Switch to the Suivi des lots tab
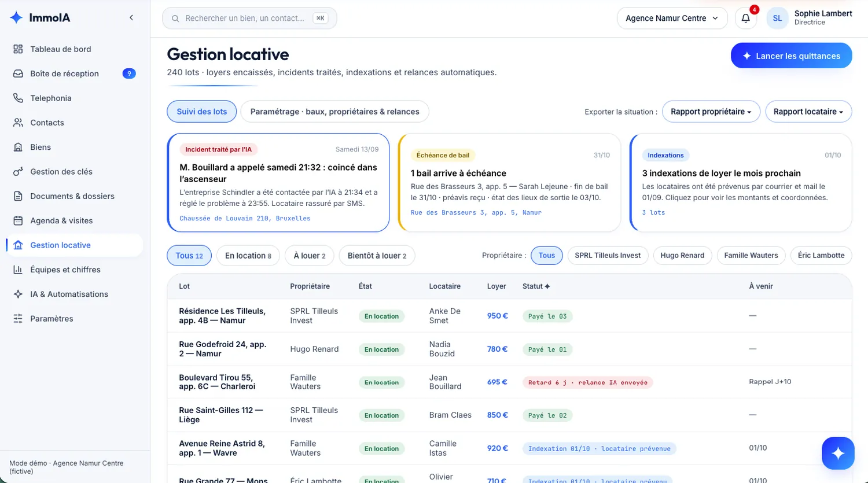Screen dimensions: 868x483 (202, 112)
